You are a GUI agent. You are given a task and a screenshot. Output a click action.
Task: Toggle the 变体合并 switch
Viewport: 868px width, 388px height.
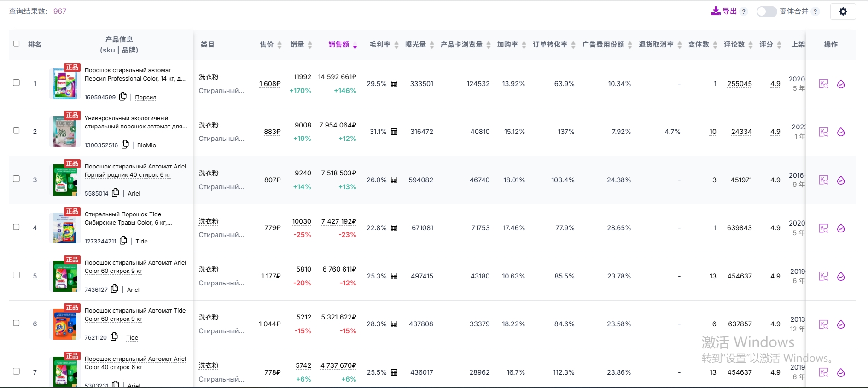(x=767, y=12)
